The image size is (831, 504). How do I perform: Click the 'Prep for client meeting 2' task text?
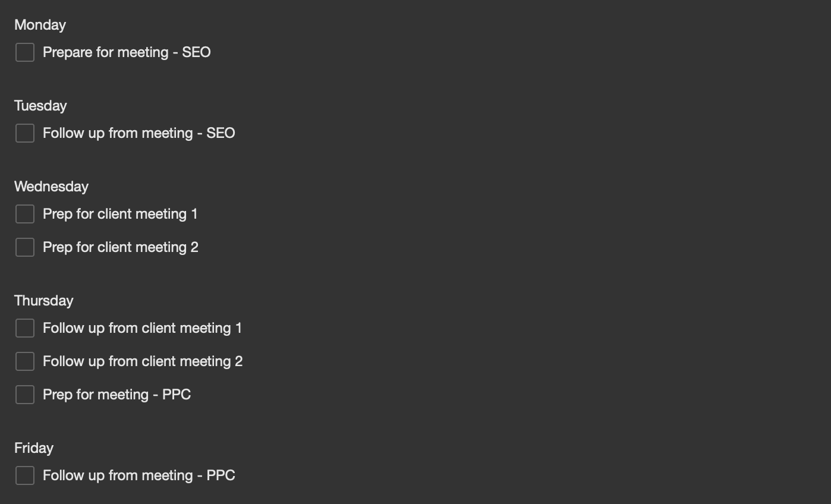121,247
